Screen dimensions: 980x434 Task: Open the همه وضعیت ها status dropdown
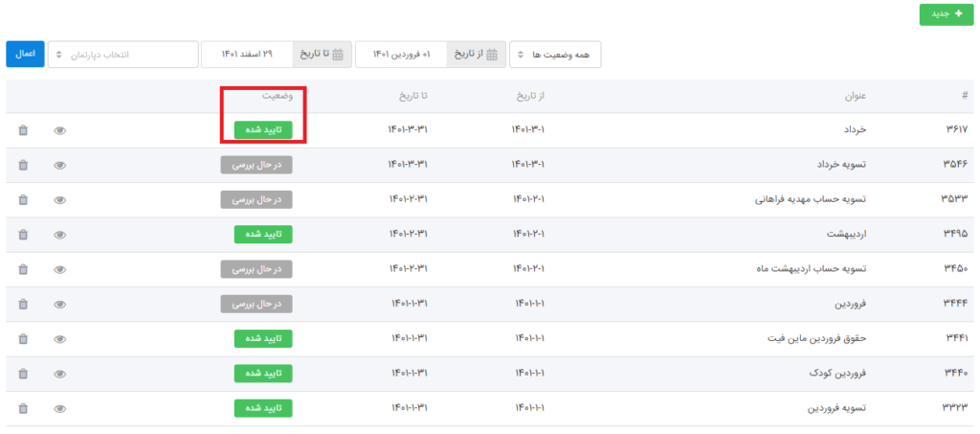555,55
